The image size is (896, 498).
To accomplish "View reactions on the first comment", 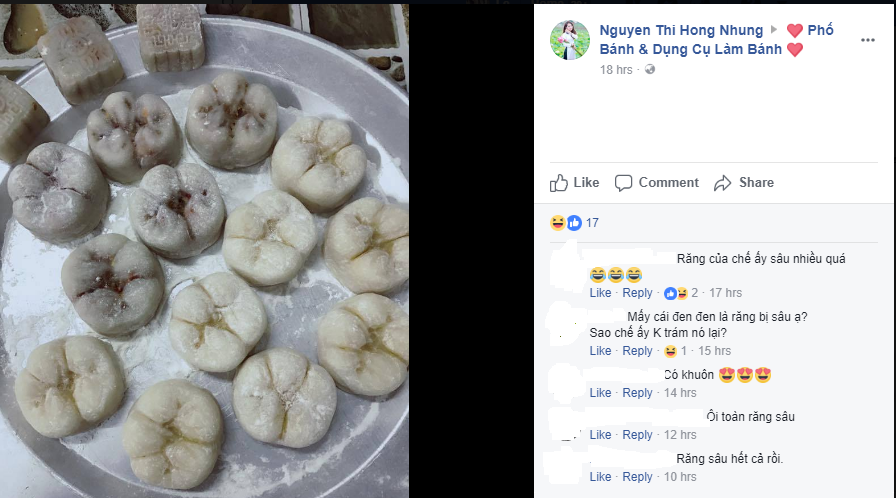I will pyautogui.click(x=676, y=293).
